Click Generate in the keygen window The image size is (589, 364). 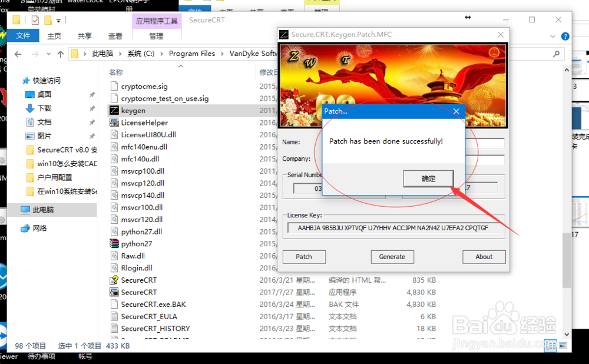[x=392, y=257]
